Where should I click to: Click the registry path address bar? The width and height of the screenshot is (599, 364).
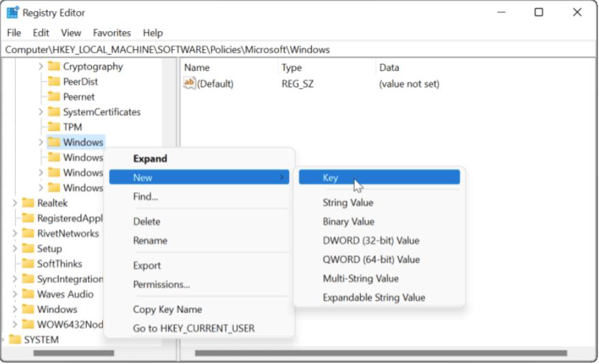pos(300,50)
